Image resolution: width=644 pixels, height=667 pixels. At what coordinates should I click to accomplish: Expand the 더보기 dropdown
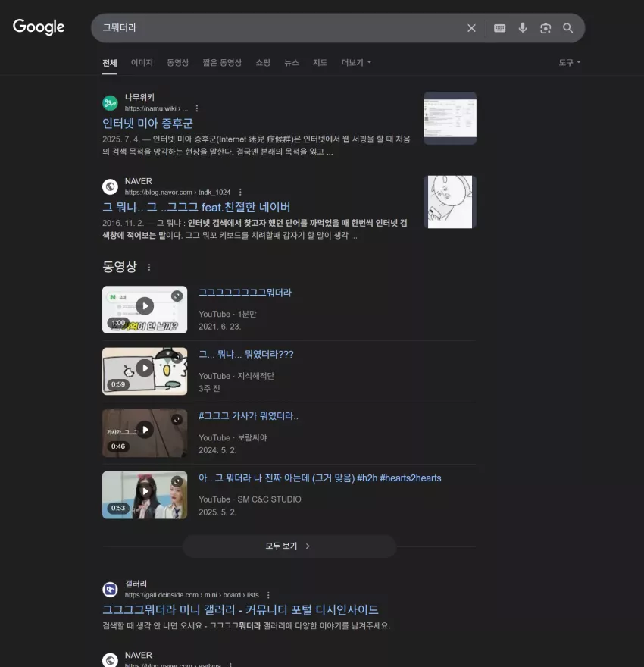[356, 62]
